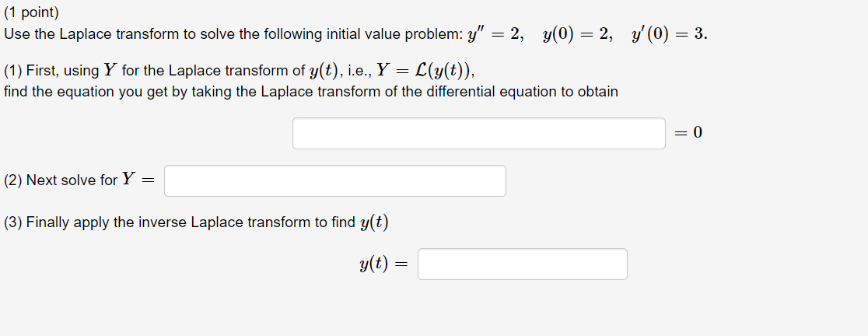Click y(t) at end of step 3 line
868x336 pixels.
pos(374,222)
